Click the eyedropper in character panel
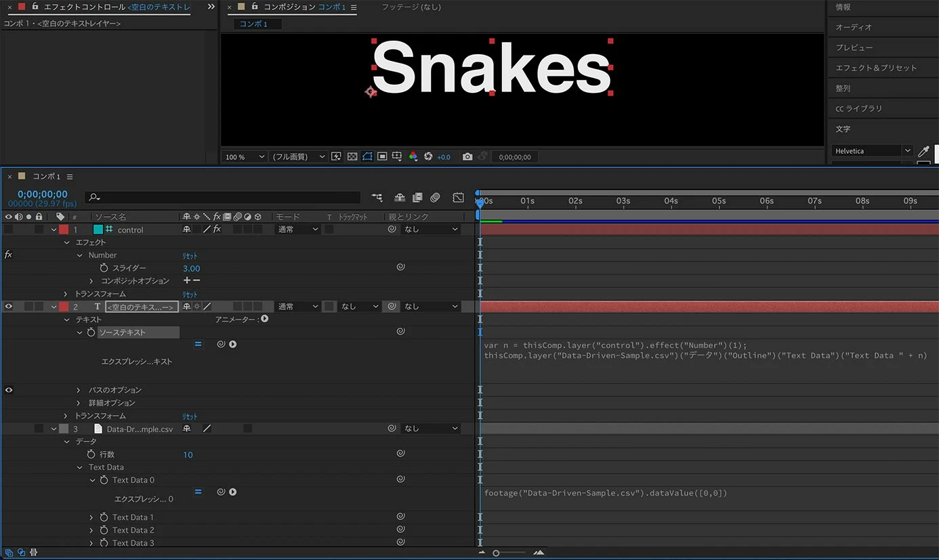The height and width of the screenshot is (560, 939). point(923,152)
